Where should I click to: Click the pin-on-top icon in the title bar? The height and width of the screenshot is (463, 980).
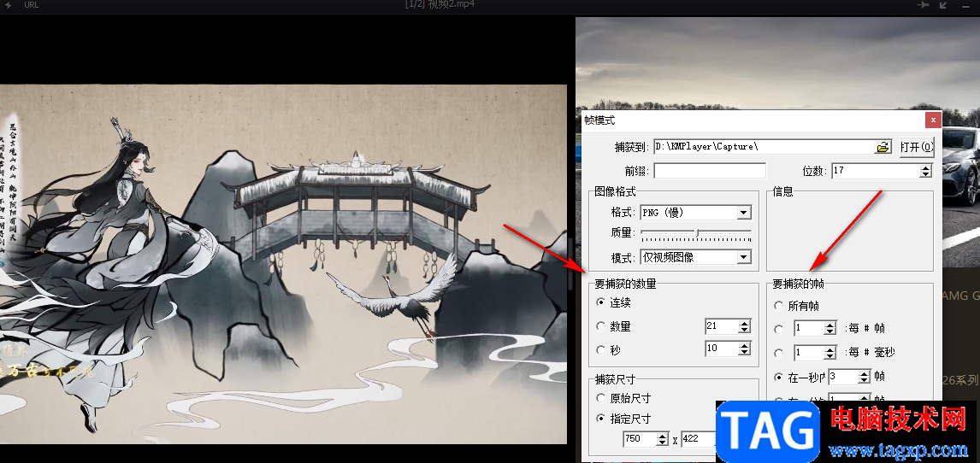[x=923, y=5]
